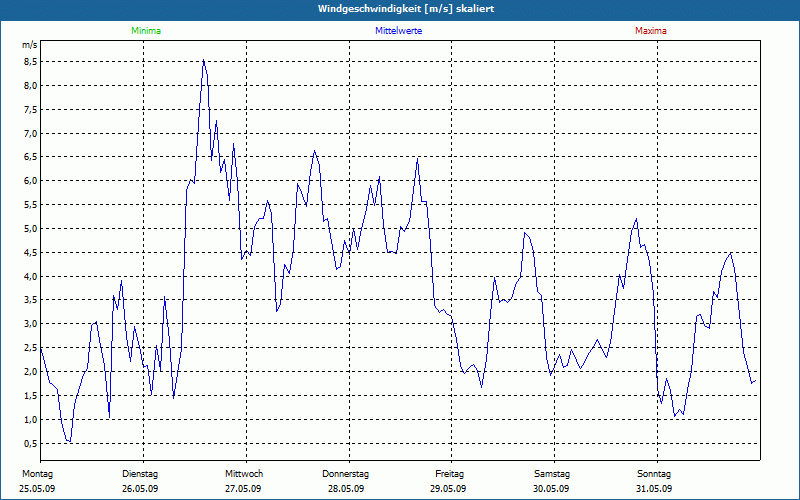The image size is (800, 500).
Task: Click the 4,0 y-axis value
Action: (31, 277)
